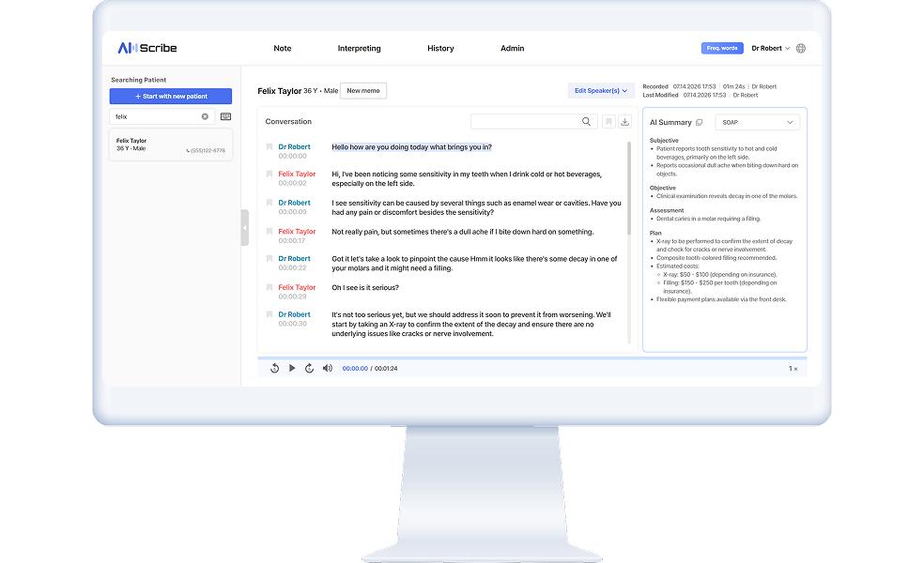Open the History tab
The image size is (924, 563).
tap(440, 48)
